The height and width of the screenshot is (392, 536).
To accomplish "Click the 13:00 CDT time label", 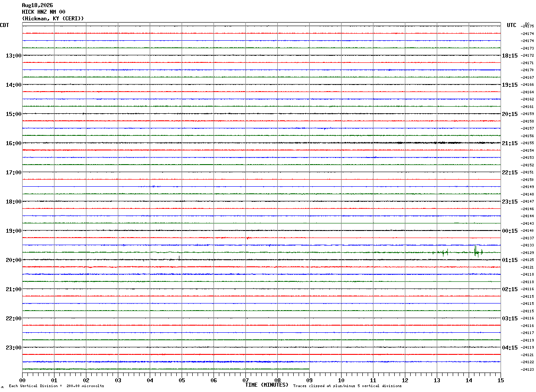I will (13, 56).
